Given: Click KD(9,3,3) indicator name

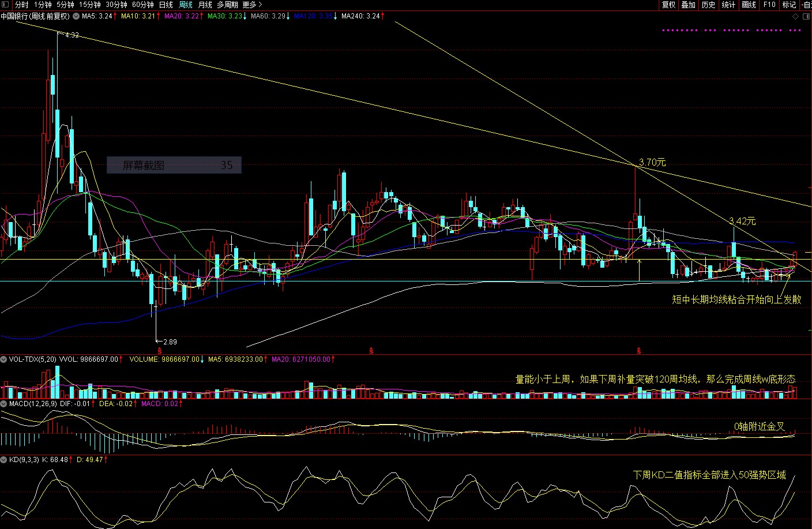Looking at the screenshot, I should pyautogui.click(x=24, y=460).
